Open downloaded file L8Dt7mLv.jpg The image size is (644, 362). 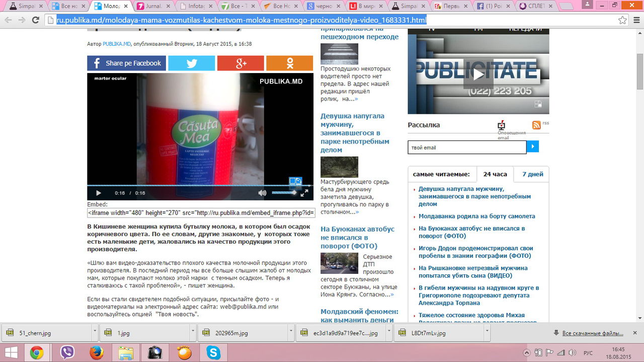pyautogui.click(x=439, y=333)
